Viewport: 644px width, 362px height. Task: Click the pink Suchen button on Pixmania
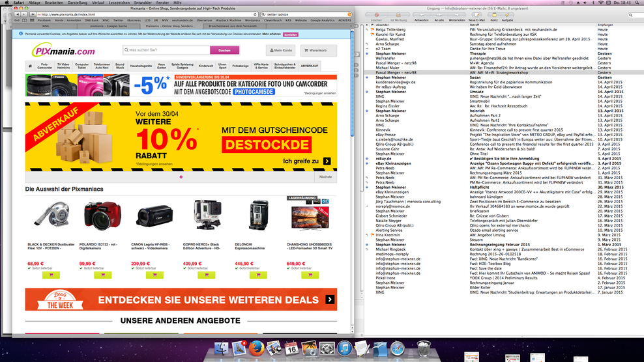pyautogui.click(x=224, y=50)
